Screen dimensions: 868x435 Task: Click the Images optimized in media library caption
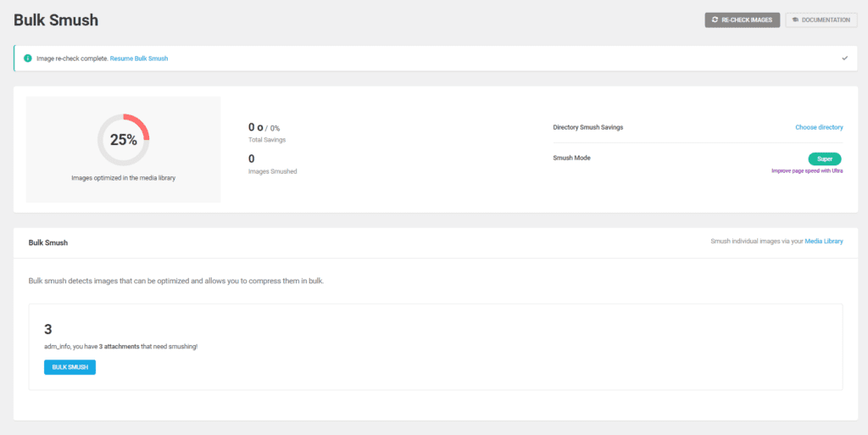[x=124, y=178]
